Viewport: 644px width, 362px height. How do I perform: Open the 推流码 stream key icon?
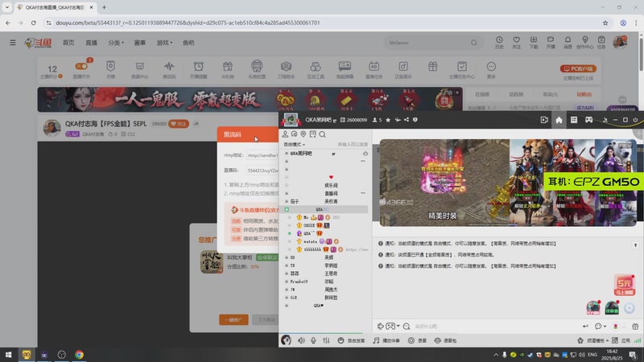[x=169, y=69]
